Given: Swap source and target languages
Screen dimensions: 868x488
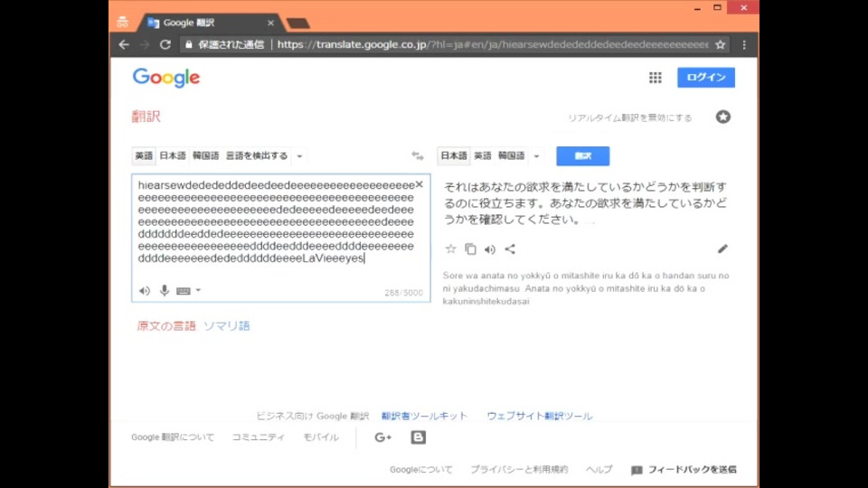Looking at the screenshot, I should tap(418, 156).
